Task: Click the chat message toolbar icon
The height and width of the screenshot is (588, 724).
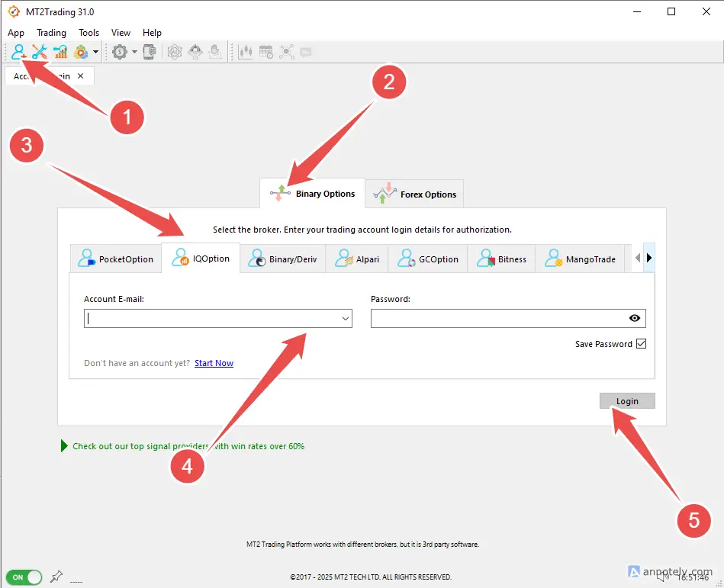Action: (306, 52)
